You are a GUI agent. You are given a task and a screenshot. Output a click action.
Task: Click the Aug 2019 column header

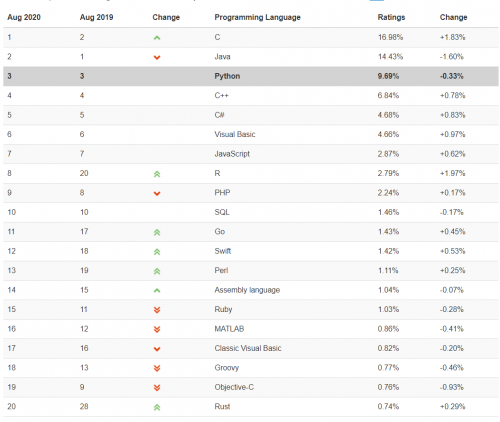(x=96, y=17)
